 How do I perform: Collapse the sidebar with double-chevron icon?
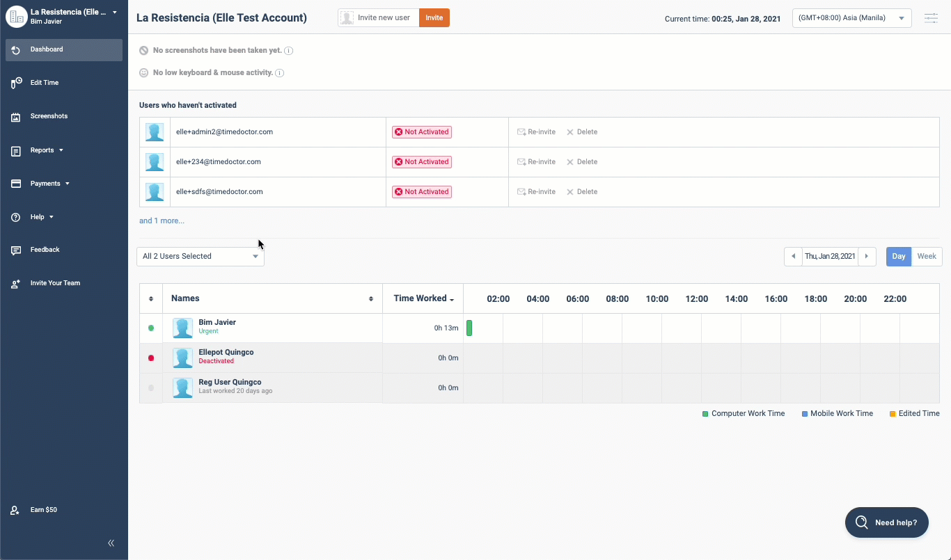(x=111, y=543)
